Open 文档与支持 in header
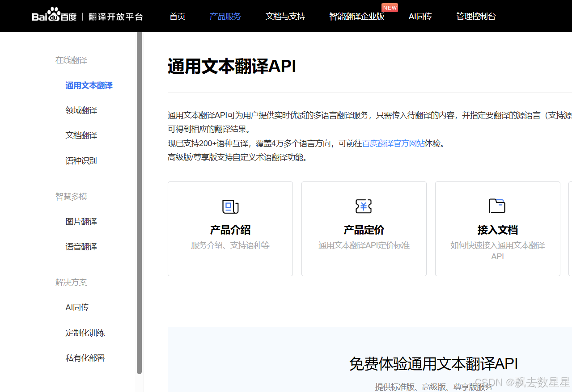The height and width of the screenshot is (392, 572). click(x=285, y=17)
